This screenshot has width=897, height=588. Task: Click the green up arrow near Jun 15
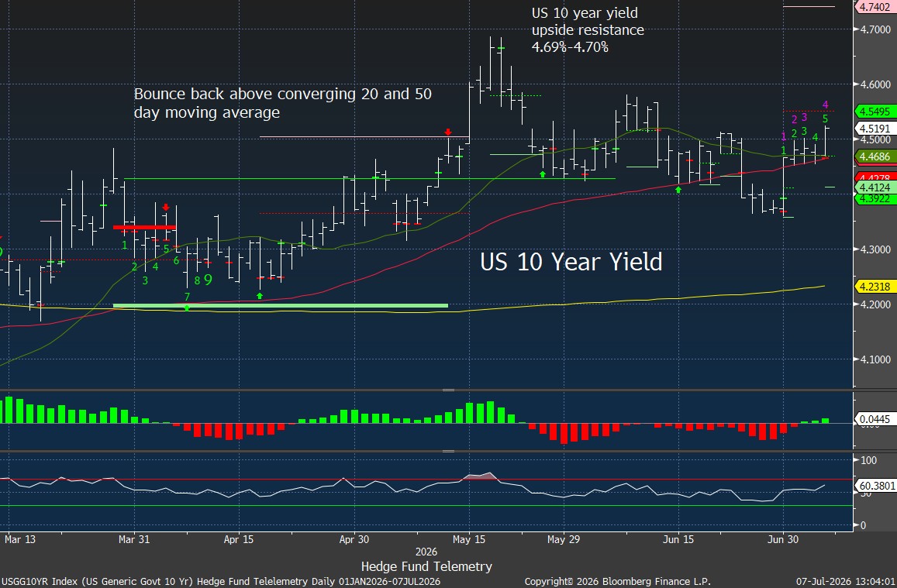678,189
